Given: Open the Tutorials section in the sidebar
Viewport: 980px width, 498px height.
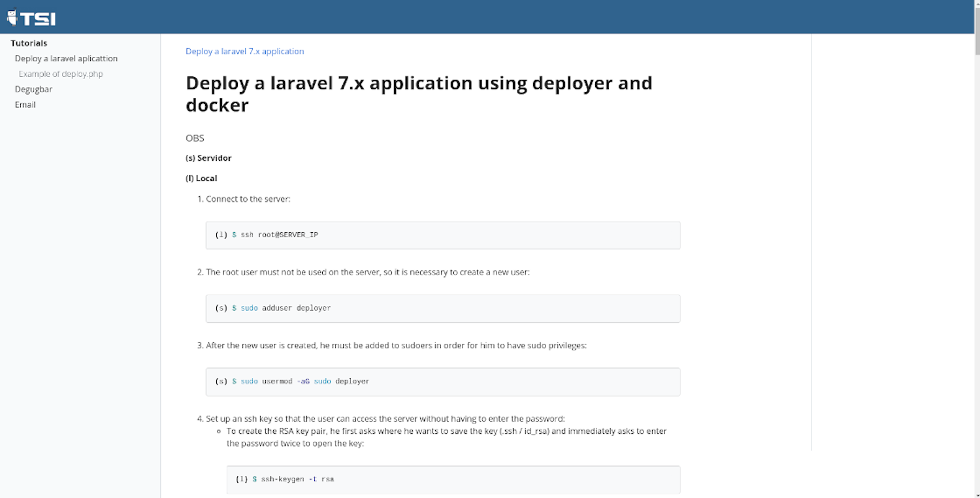Looking at the screenshot, I should pos(29,42).
